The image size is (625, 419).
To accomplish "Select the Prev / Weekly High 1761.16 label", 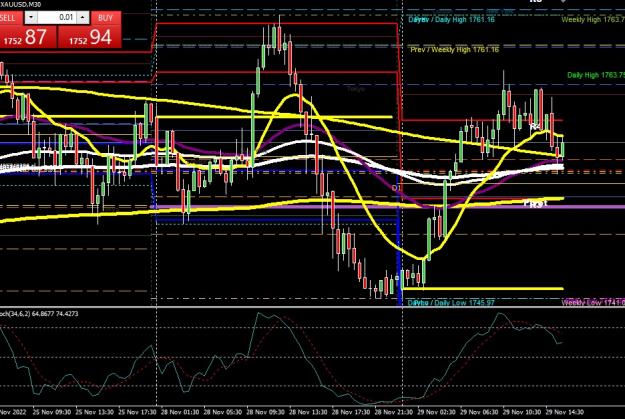I will pyautogui.click(x=455, y=49).
